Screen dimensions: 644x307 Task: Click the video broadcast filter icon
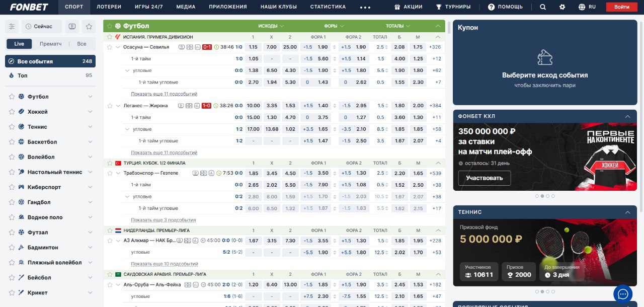[x=72, y=26]
